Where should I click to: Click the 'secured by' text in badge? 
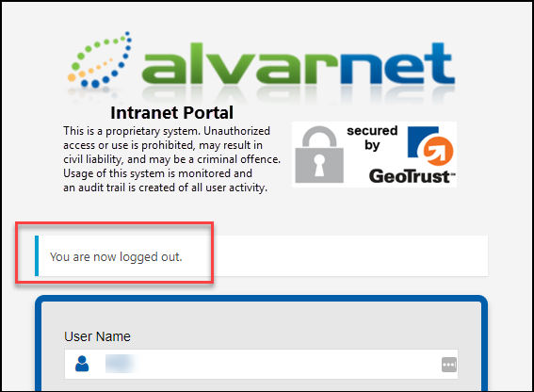(x=372, y=138)
